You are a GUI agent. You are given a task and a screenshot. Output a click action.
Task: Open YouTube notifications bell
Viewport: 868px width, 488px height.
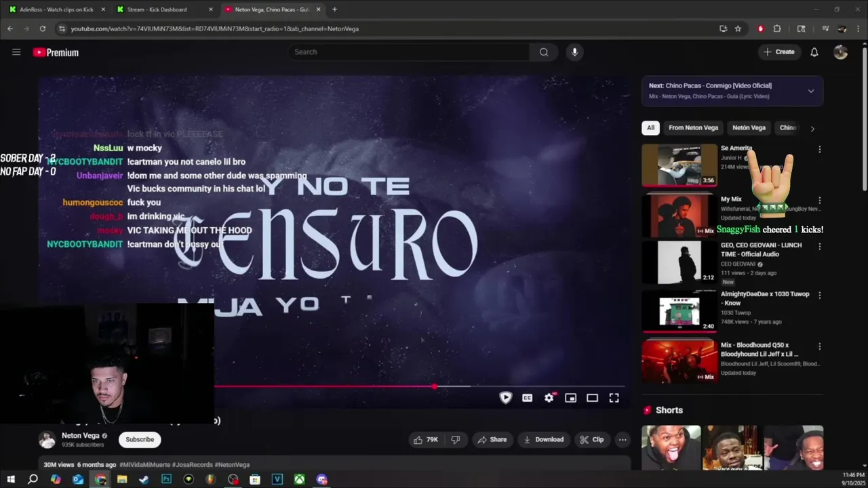pos(814,52)
